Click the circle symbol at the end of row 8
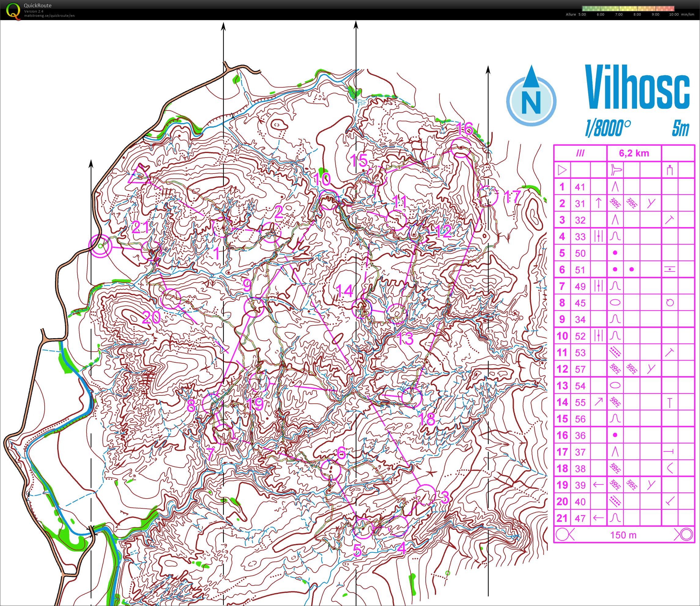This screenshot has height=606, width=700. [x=670, y=303]
